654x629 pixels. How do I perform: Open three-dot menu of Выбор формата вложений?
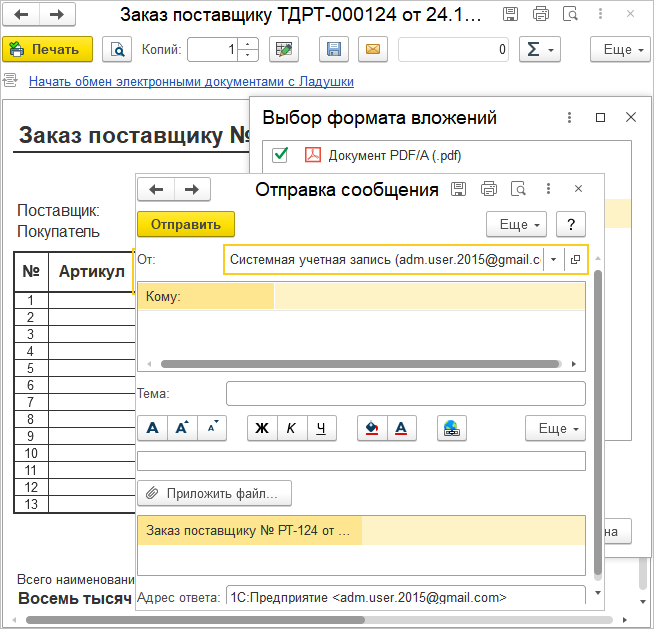[x=569, y=118]
